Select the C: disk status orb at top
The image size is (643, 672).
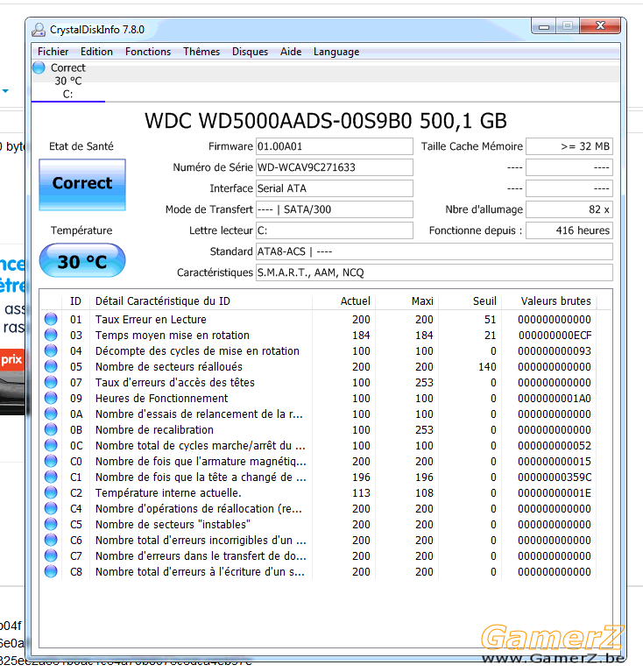pyautogui.click(x=39, y=67)
